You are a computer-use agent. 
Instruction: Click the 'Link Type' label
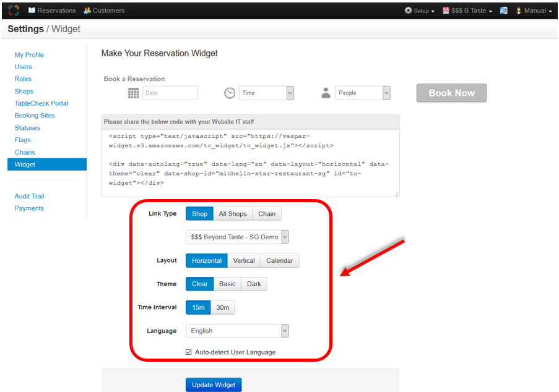(x=163, y=214)
